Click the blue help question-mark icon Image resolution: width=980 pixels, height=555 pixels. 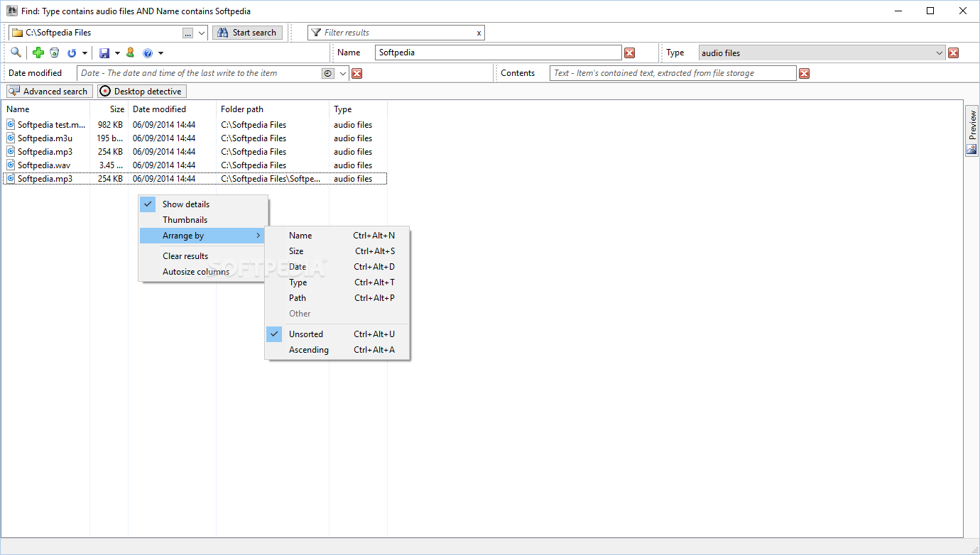148,53
